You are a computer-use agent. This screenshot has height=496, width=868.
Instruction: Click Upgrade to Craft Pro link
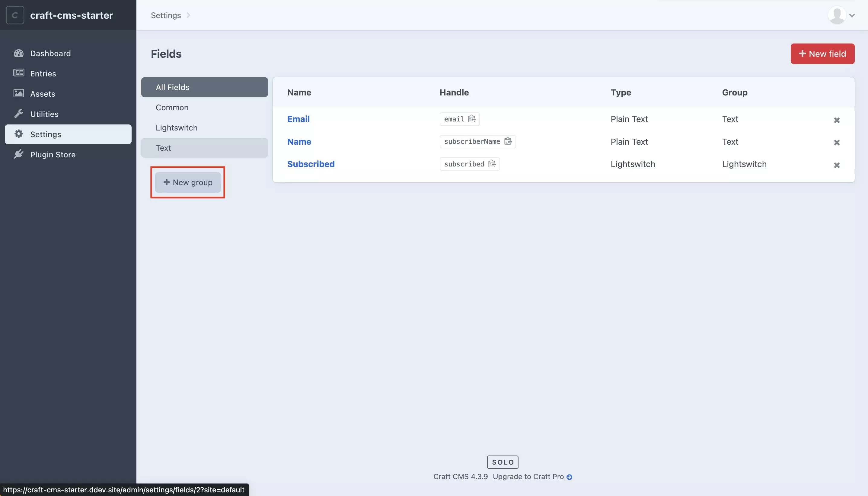tap(528, 477)
